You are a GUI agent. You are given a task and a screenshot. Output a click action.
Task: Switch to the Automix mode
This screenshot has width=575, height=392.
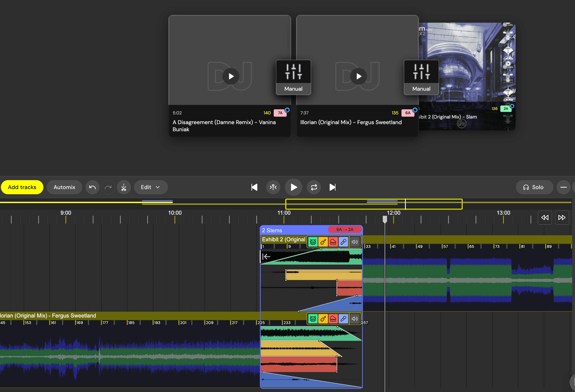64,187
